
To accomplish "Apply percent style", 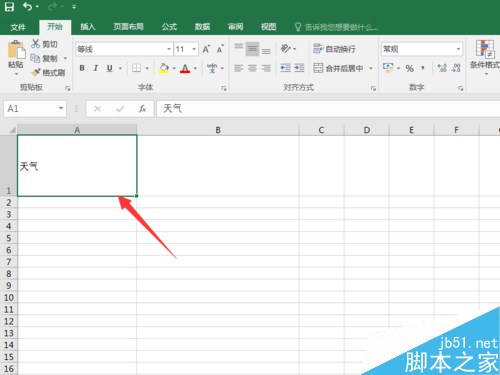I will 410,68.
